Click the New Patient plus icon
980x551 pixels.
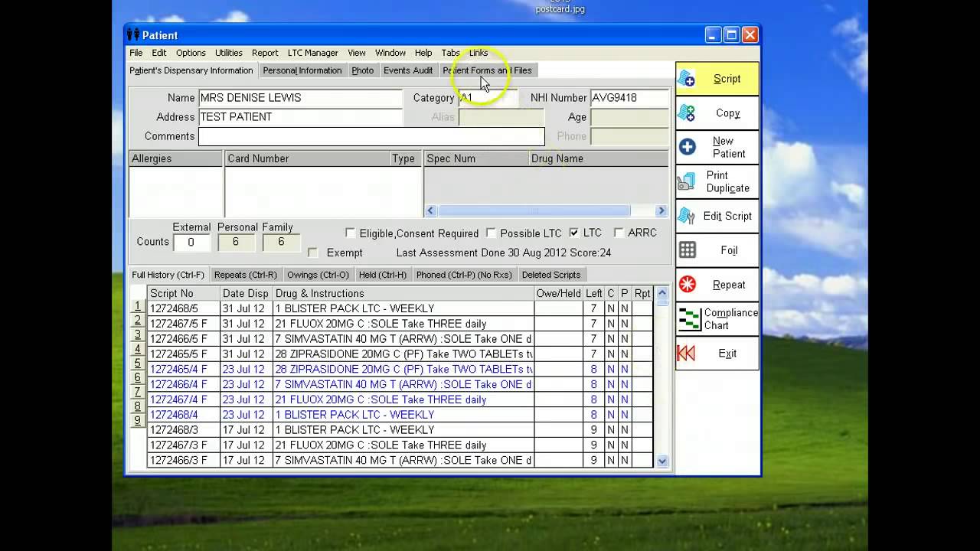click(x=688, y=147)
